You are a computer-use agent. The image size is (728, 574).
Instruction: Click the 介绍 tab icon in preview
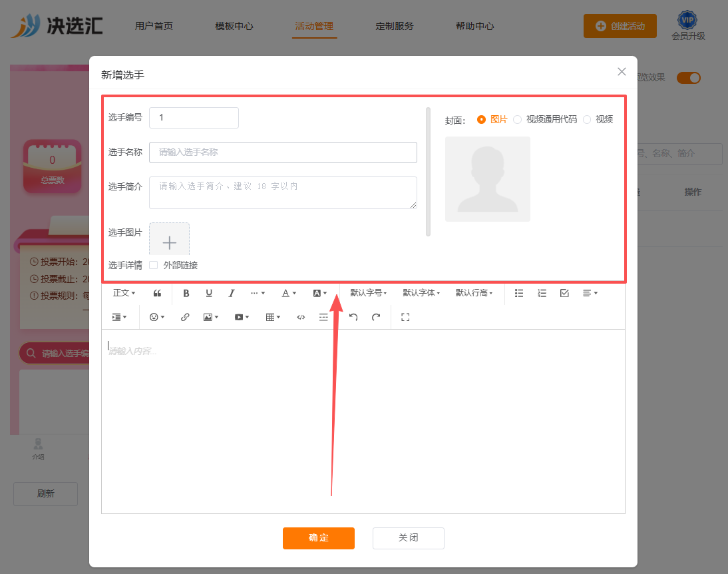coord(38,448)
